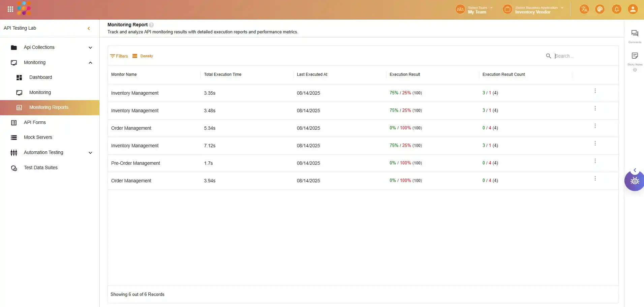Open the notifications bell
The image size is (644, 307).
[x=616, y=9]
